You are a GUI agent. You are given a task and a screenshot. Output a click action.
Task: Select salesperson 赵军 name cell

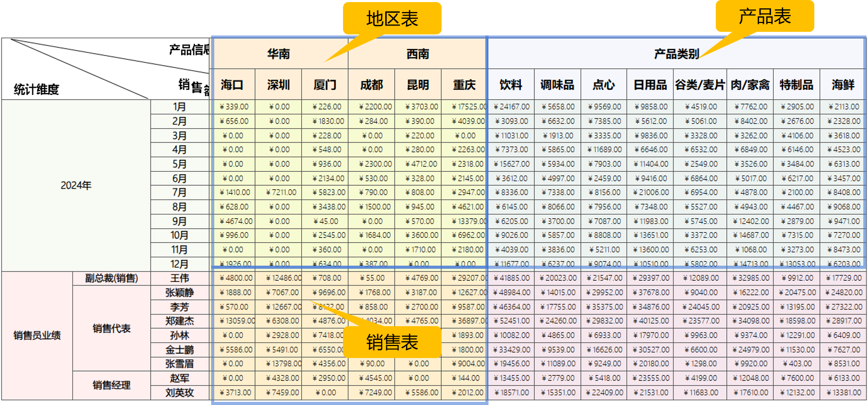(x=179, y=378)
